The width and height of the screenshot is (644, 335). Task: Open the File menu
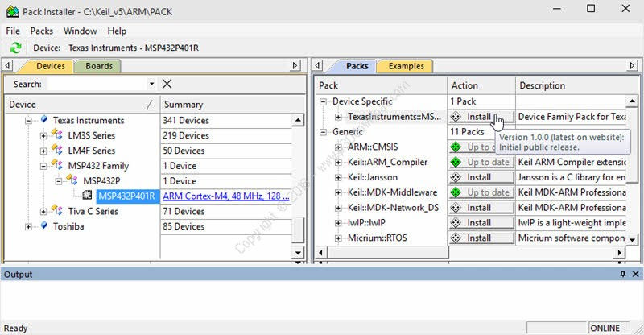click(13, 31)
